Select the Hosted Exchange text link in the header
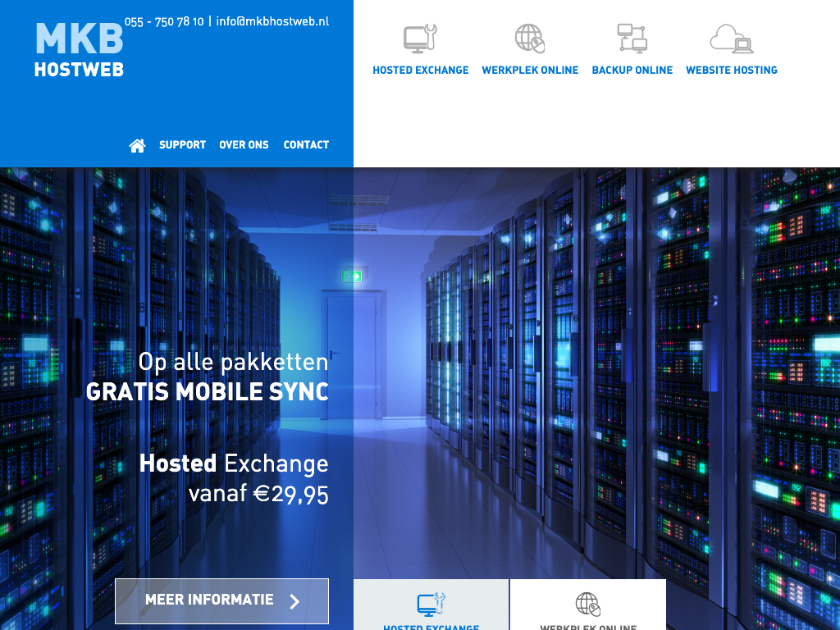Screen dimensions: 840x630 pos(420,71)
